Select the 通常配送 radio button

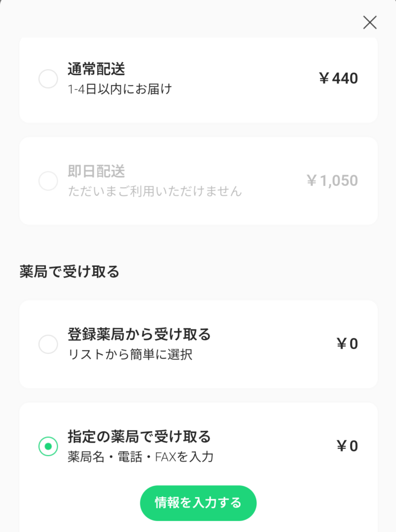(x=48, y=79)
